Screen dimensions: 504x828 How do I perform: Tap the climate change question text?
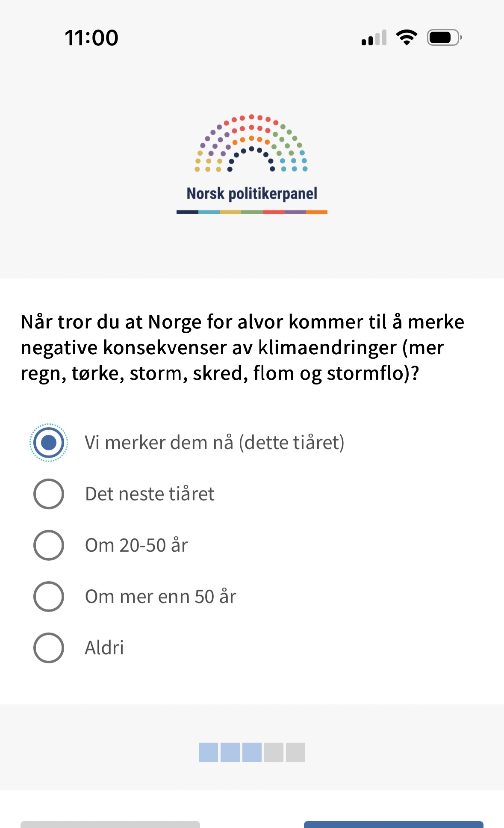pos(242,347)
